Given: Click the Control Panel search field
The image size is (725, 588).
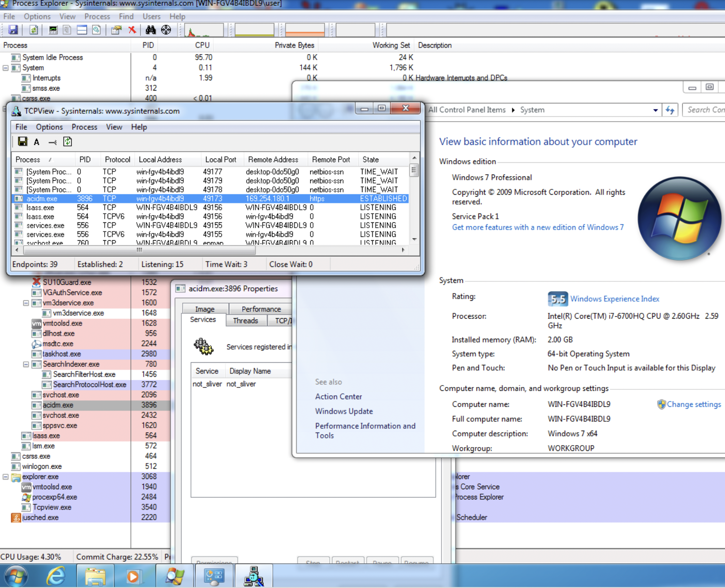Looking at the screenshot, I should coord(704,110).
